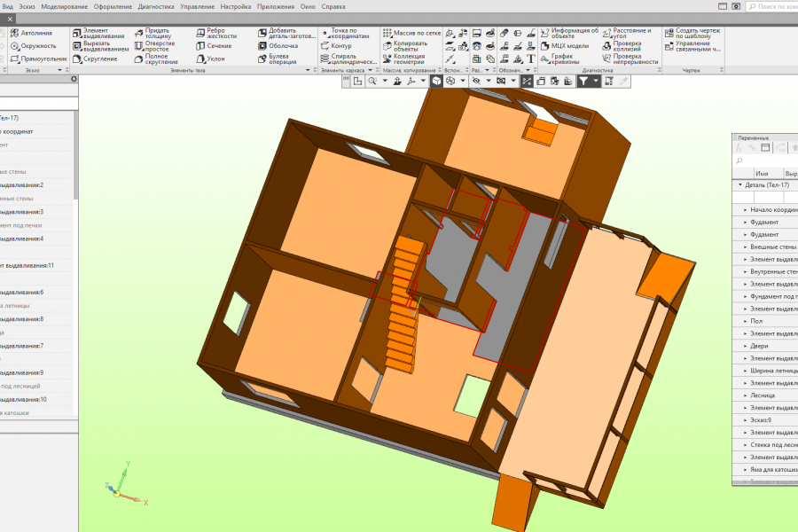Select the Ребро жесткости rib tool
The image size is (798, 532).
point(216,33)
